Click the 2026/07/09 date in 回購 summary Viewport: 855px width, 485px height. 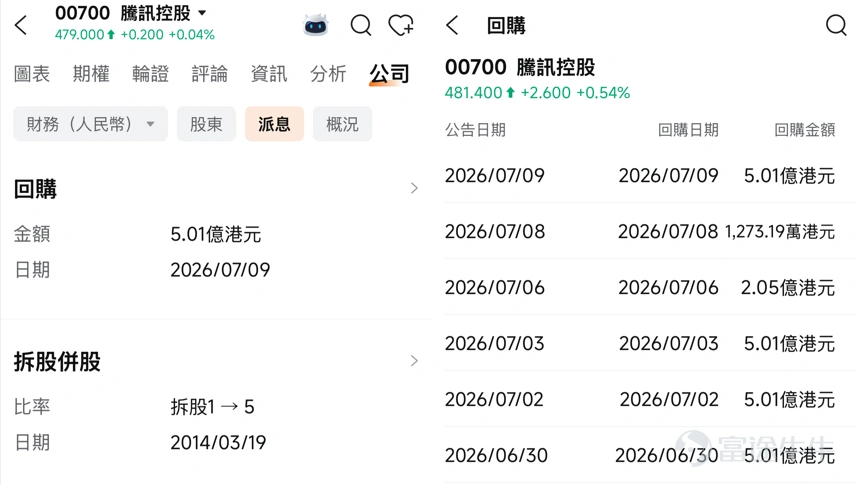point(220,270)
